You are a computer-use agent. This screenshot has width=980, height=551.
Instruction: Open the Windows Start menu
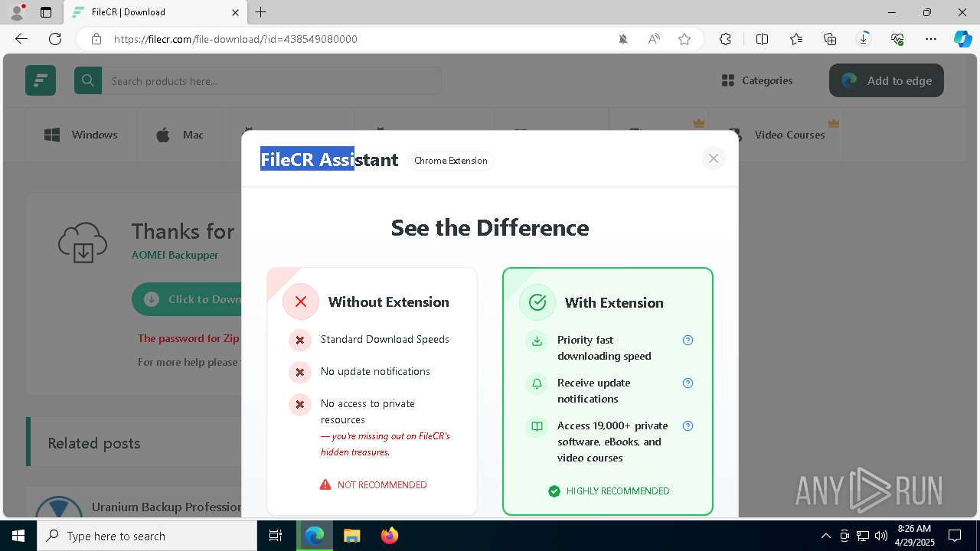[18, 536]
